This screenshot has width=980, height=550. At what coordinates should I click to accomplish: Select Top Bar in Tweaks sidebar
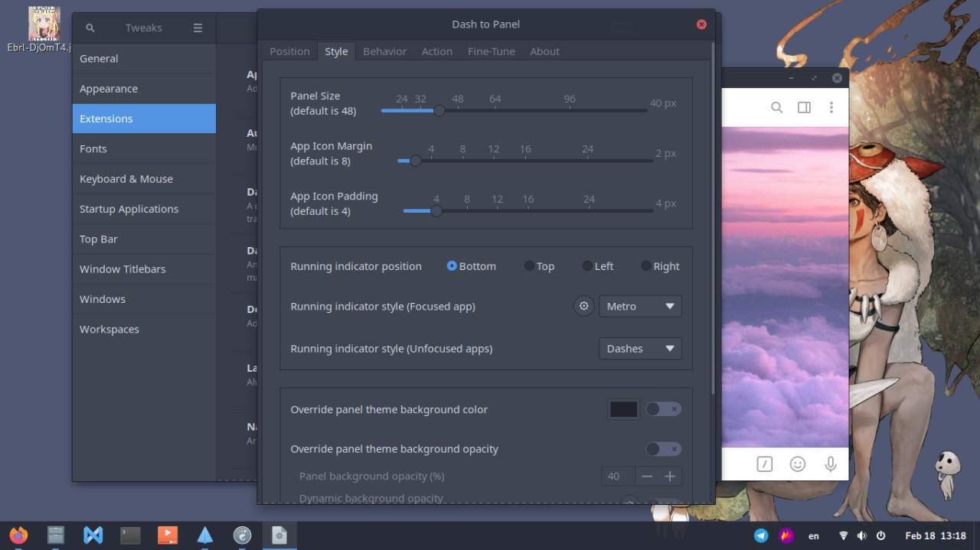(x=144, y=239)
